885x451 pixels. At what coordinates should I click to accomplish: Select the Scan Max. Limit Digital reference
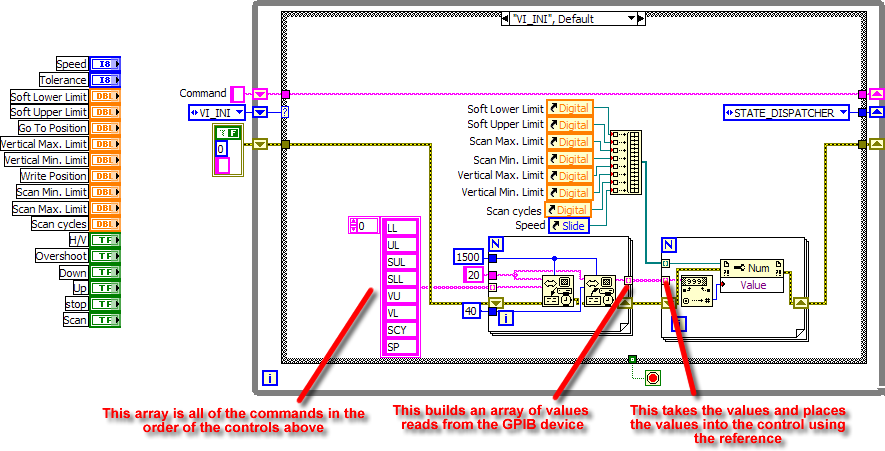coord(569,142)
